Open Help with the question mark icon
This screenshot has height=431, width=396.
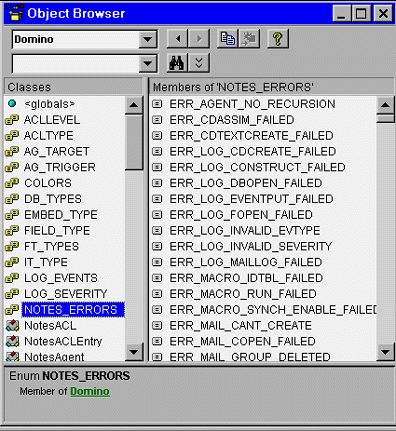(278, 39)
